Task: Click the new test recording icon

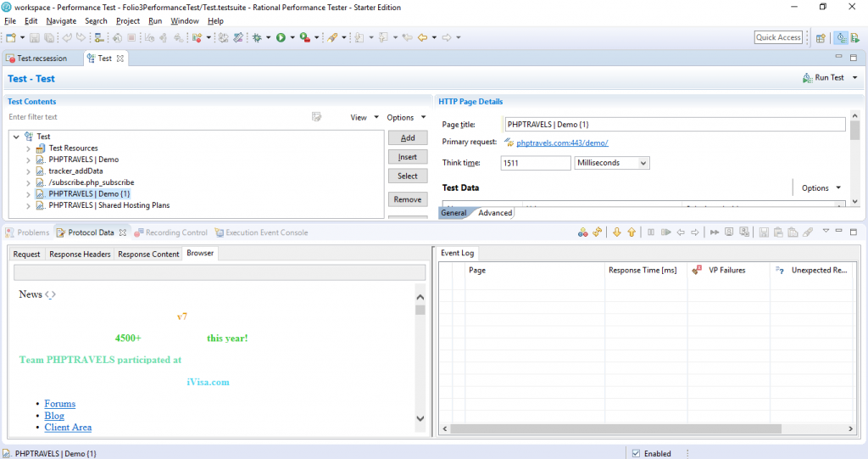Action: point(197,37)
